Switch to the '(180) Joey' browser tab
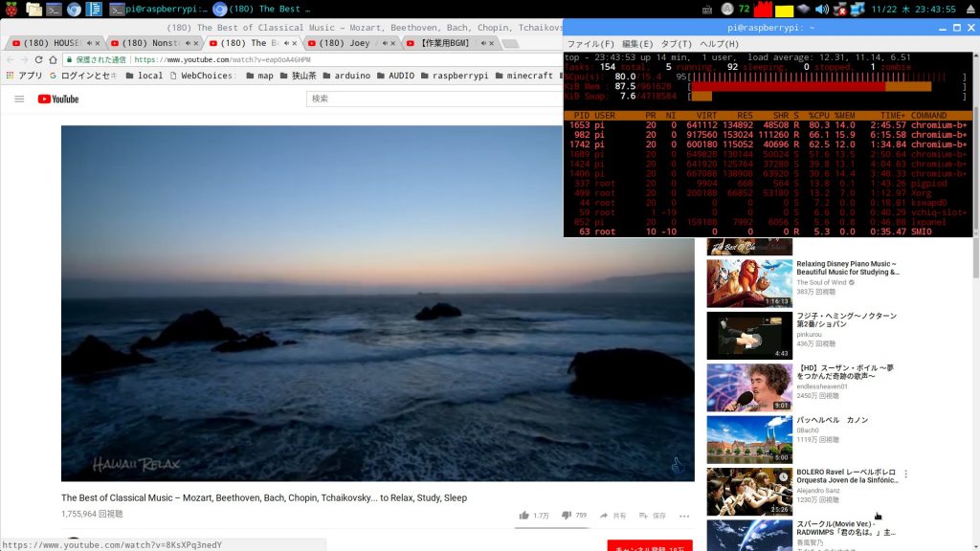 point(350,43)
